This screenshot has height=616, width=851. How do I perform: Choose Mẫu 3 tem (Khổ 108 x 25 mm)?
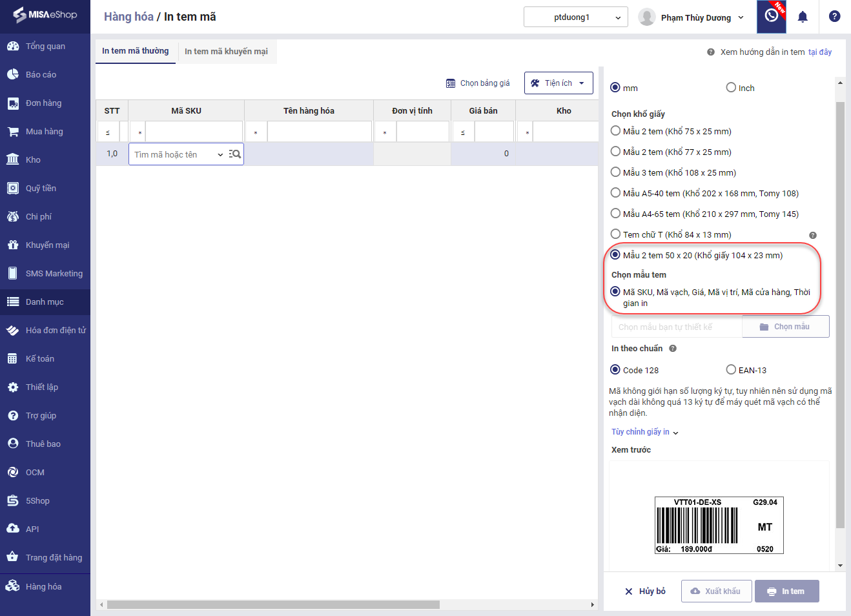(x=615, y=172)
